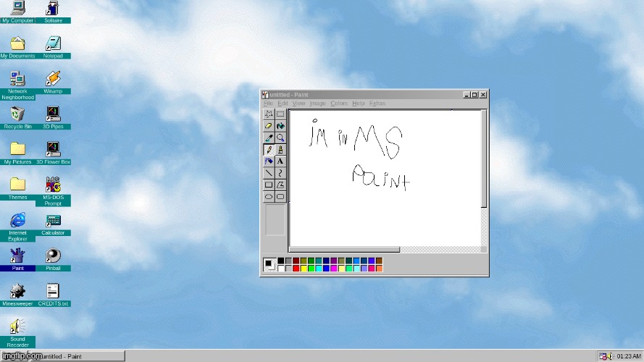Click the Minesweeper desktop icon

pyautogui.click(x=17, y=295)
